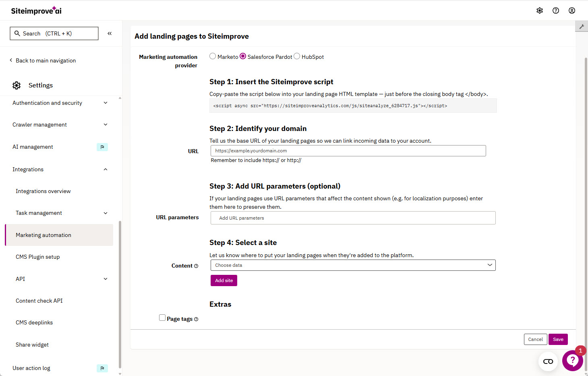Collapse the sidebar with the double chevron
The width and height of the screenshot is (588, 376).
tap(109, 33)
